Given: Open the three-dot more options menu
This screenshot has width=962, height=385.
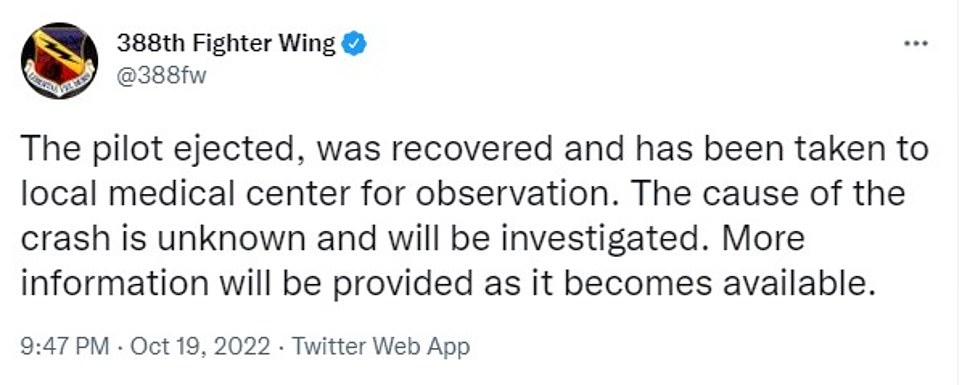Looking at the screenshot, I should coord(917,44).
